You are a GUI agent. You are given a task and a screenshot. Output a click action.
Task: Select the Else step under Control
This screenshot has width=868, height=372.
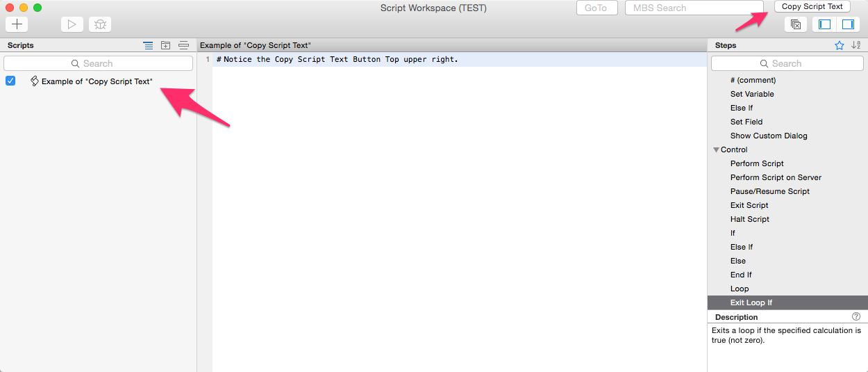tap(738, 261)
